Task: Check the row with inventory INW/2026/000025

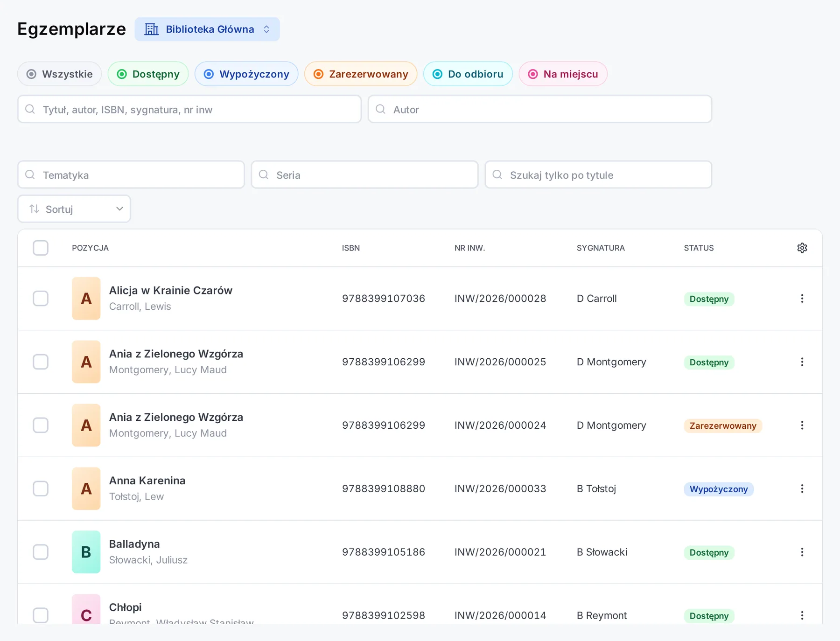Action: click(x=41, y=362)
